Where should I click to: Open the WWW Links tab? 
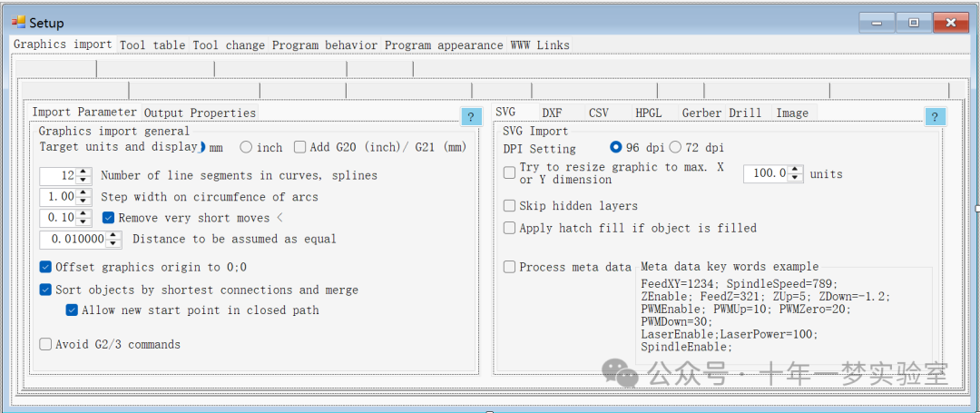click(540, 45)
